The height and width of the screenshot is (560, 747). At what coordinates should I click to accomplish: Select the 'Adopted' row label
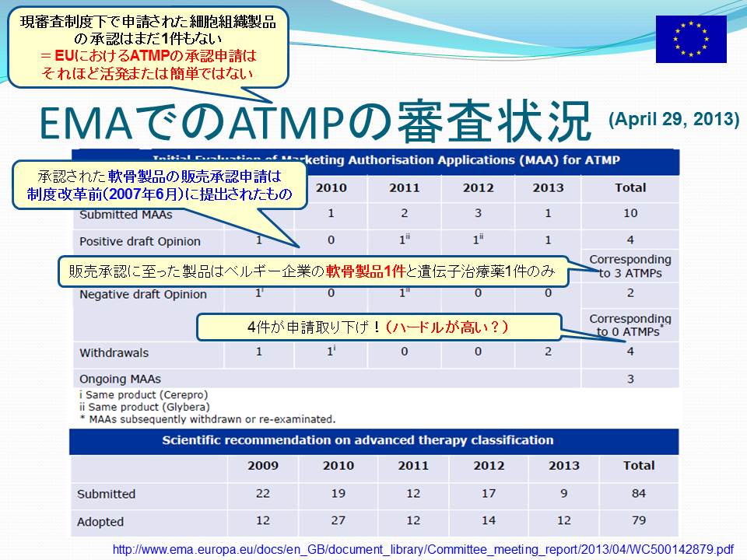point(100,522)
